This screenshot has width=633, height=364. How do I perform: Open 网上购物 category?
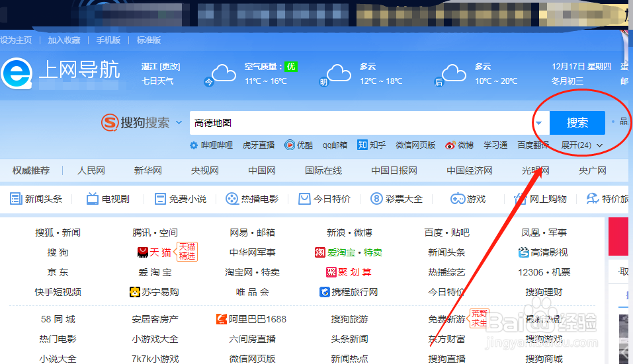point(548,199)
